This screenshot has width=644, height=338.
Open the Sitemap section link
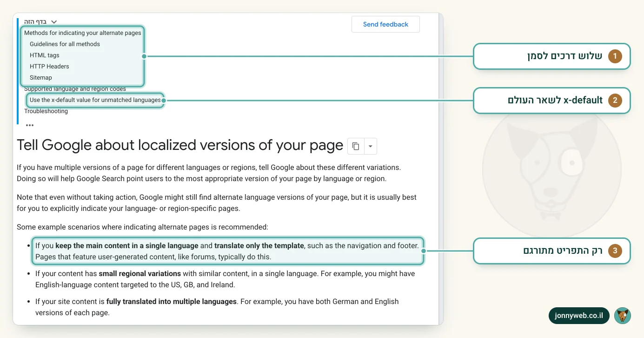pyautogui.click(x=41, y=78)
